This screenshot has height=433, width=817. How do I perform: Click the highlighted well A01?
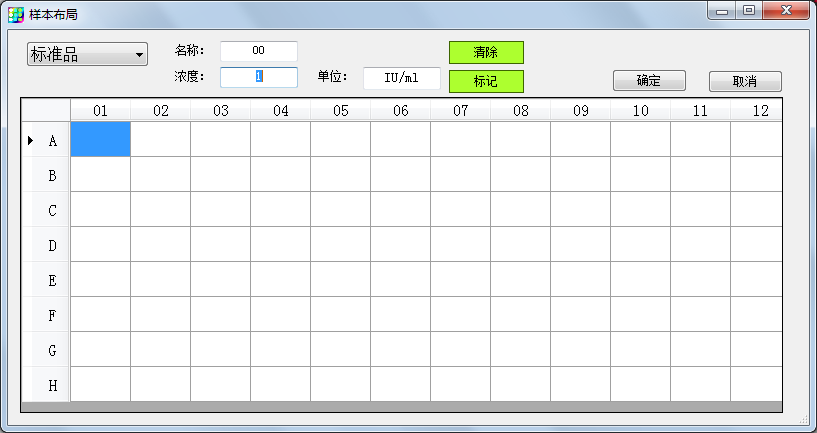tap(101, 139)
